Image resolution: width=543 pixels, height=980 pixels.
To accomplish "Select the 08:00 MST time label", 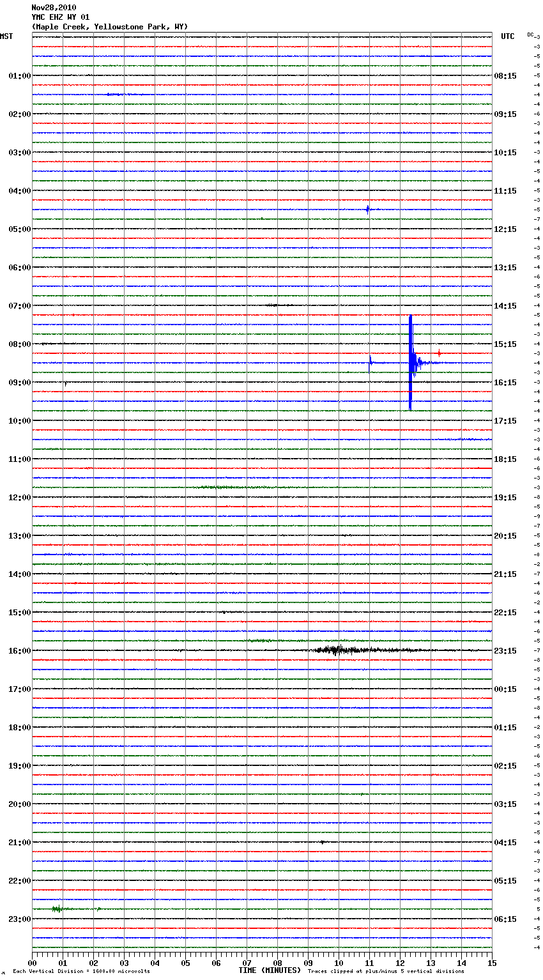I will point(20,344).
